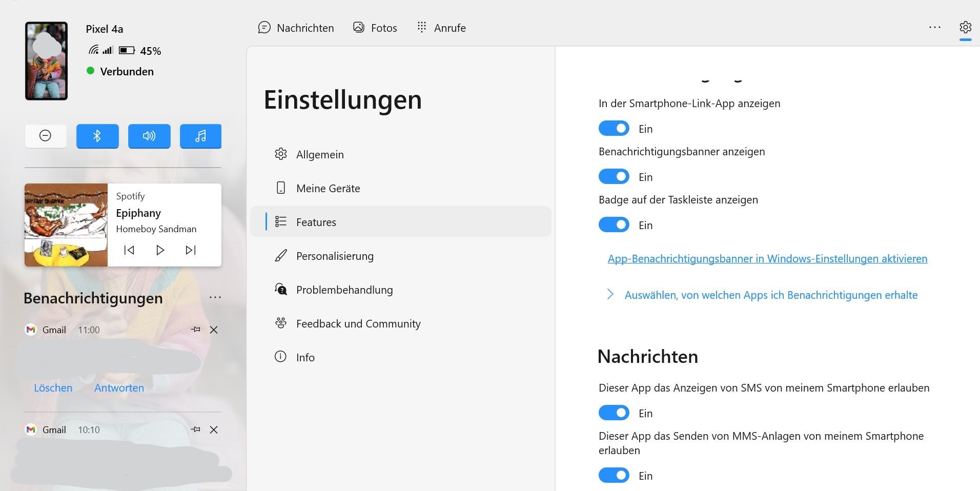Click the Do Not Disturb icon button
The height and width of the screenshot is (491, 980).
pos(46,136)
